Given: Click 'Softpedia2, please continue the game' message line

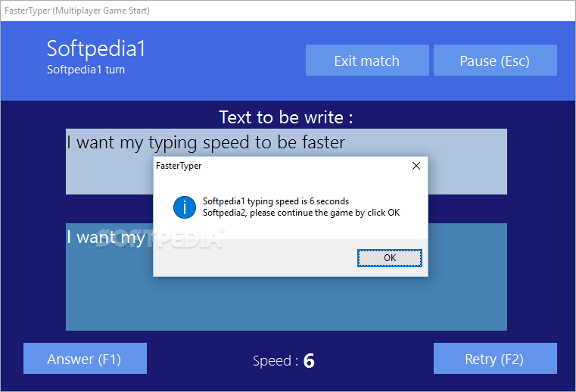Looking at the screenshot, I should pos(301,213).
